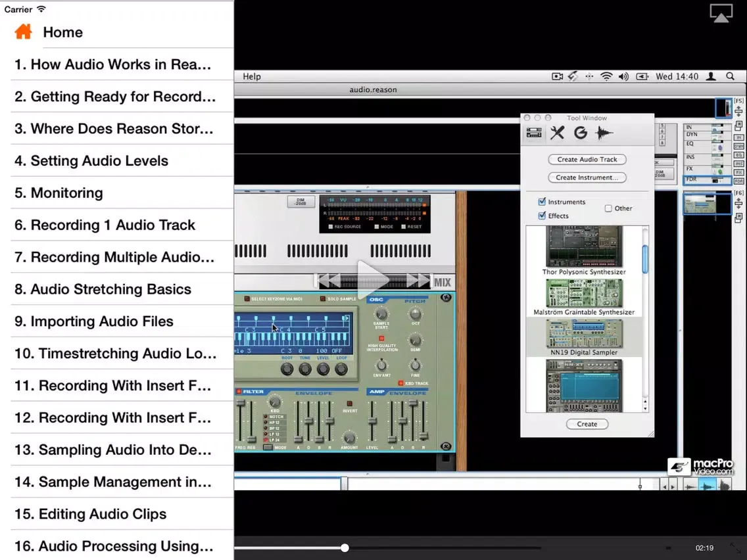The image size is (747, 560).
Task: Click Create Audio Track button
Action: 587,160
